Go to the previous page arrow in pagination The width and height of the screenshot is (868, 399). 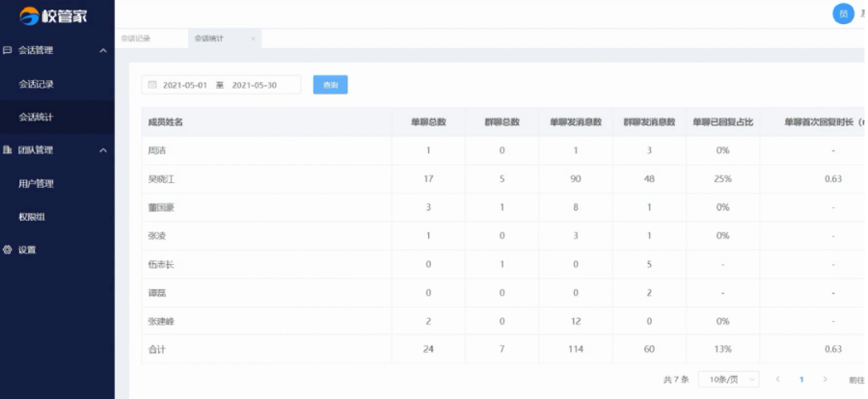[x=778, y=380]
